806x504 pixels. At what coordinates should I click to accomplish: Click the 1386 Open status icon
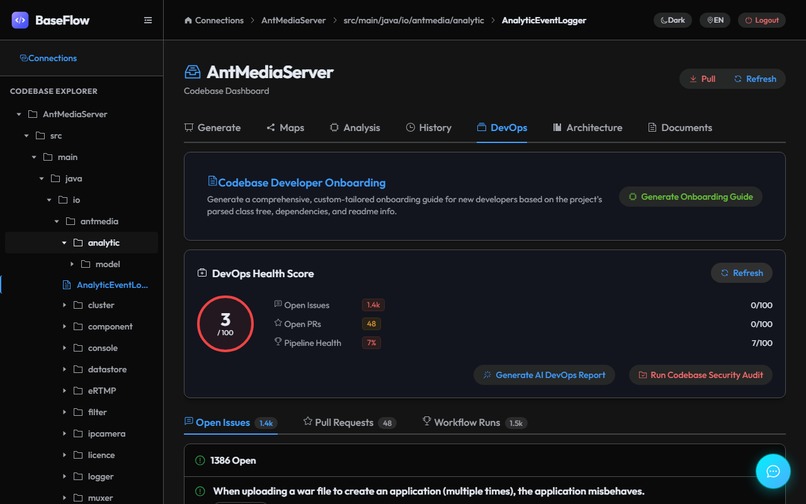(200, 460)
